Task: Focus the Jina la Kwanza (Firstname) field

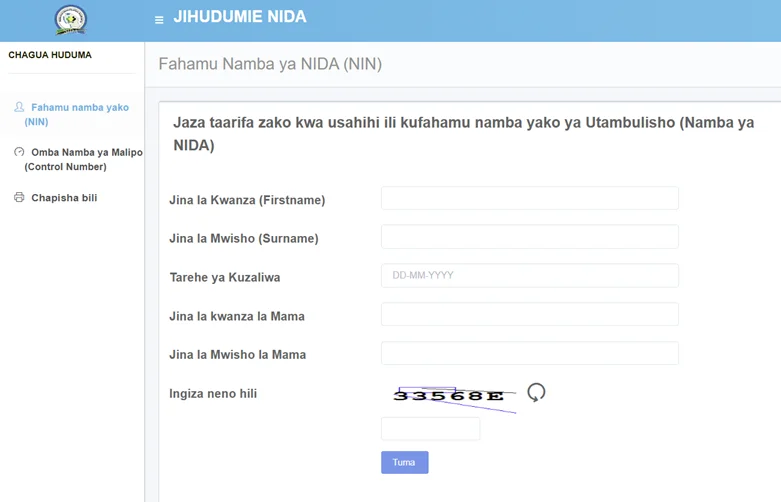Action: (x=529, y=199)
